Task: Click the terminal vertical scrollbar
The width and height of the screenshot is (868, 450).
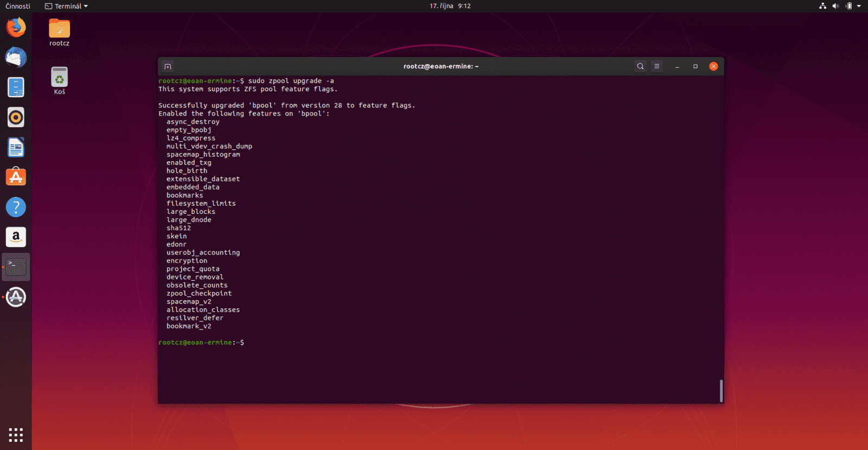Action: tap(721, 390)
